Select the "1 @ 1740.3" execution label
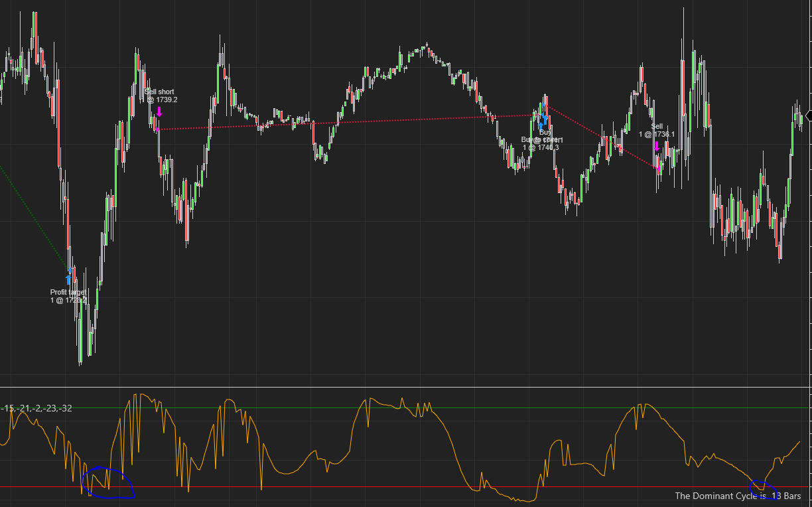The width and height of the screenshot is (812, 507). pyautogui.click(x=541, y=147)
